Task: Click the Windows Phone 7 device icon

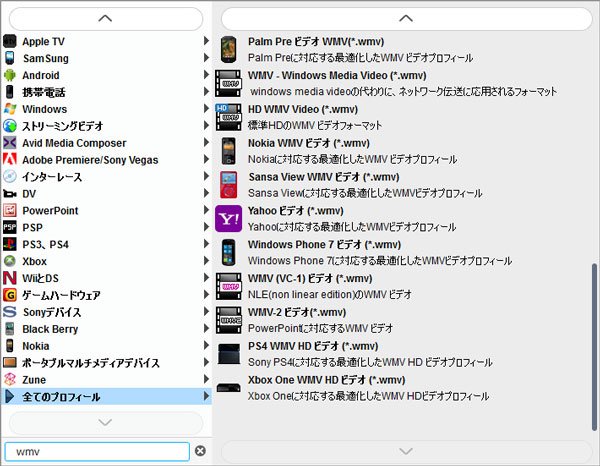Action: point(228,253)
